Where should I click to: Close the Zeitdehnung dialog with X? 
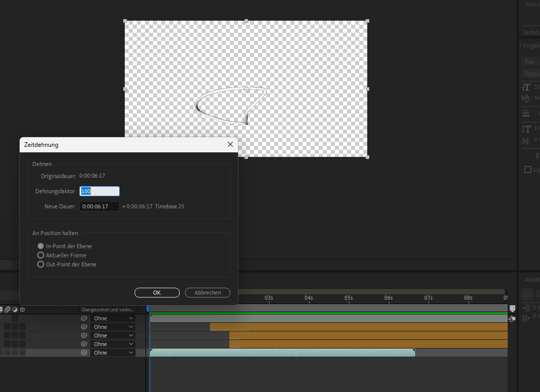tap(230, 144)
